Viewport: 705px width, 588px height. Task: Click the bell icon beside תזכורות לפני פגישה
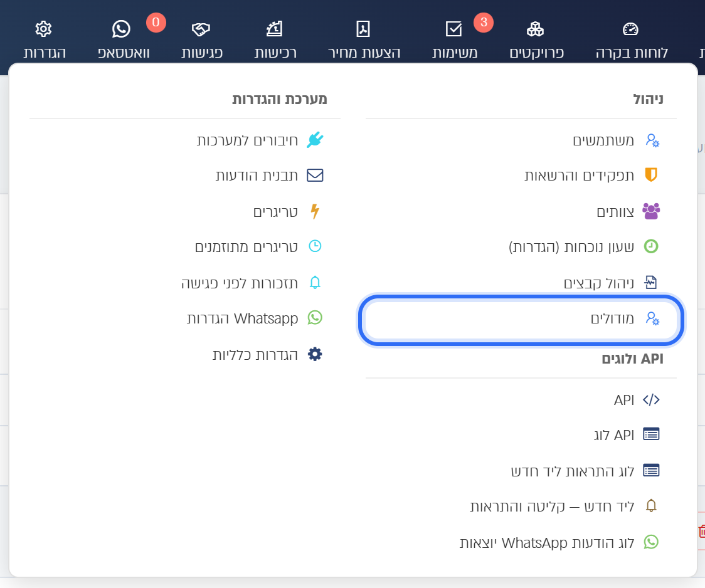coord(315,282)
